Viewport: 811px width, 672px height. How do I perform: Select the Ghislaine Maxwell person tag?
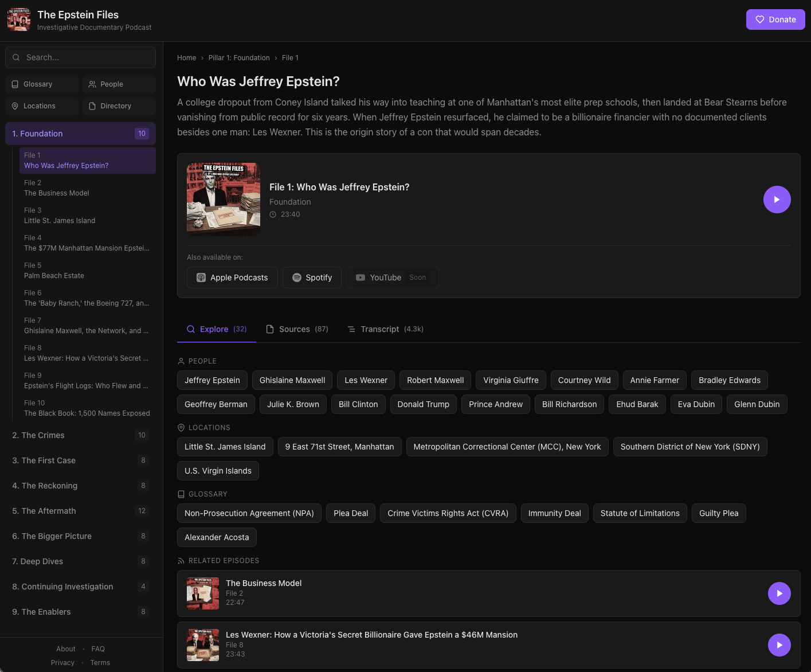[292, 380]
